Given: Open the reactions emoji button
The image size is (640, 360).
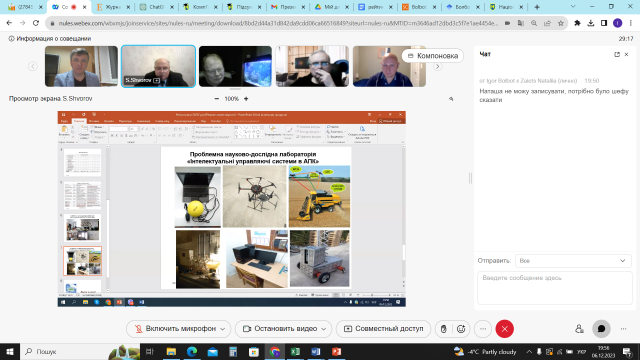Looking at the screenshot, I should point(461,329).
